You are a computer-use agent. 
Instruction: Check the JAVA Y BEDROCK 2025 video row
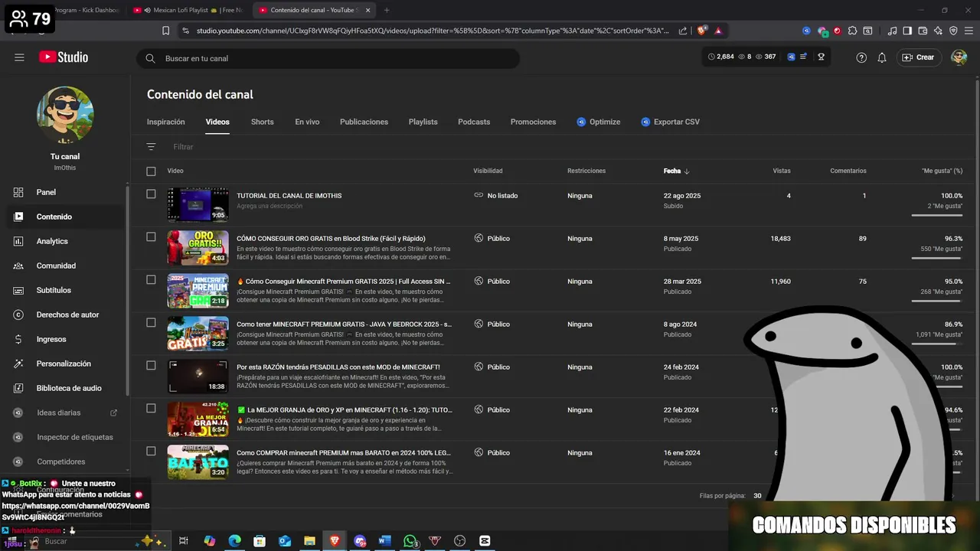click(x=151, y=323)
